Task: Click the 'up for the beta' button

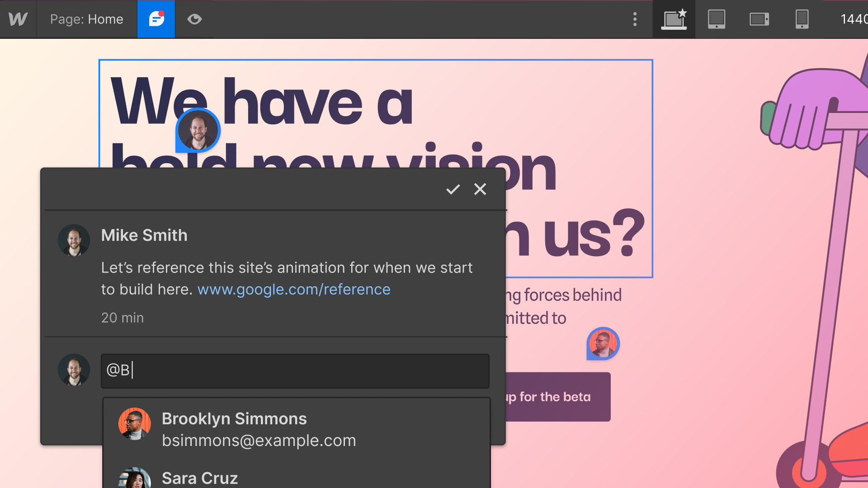Action: click(x=548, y=397)
